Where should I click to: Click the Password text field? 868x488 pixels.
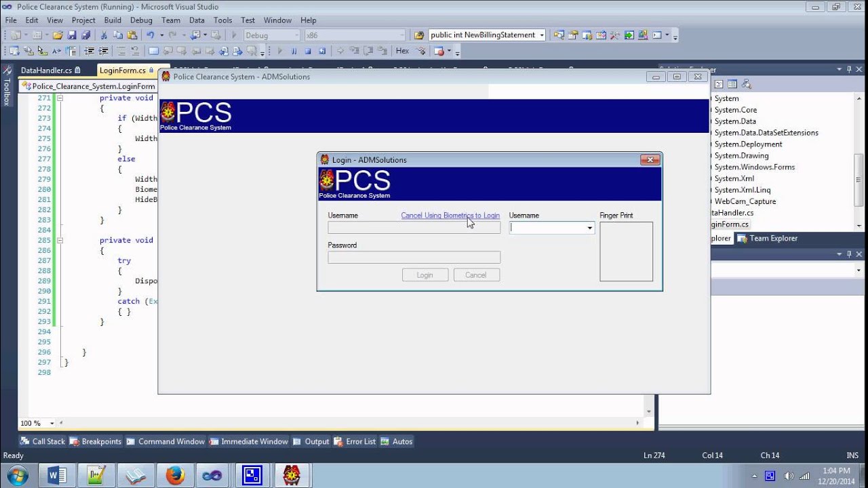(414, 258)
